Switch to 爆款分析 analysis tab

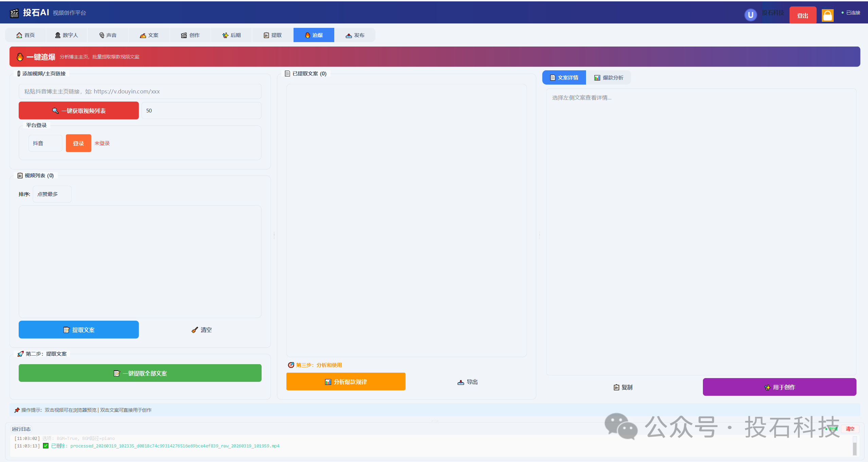[x=608, y=77]
